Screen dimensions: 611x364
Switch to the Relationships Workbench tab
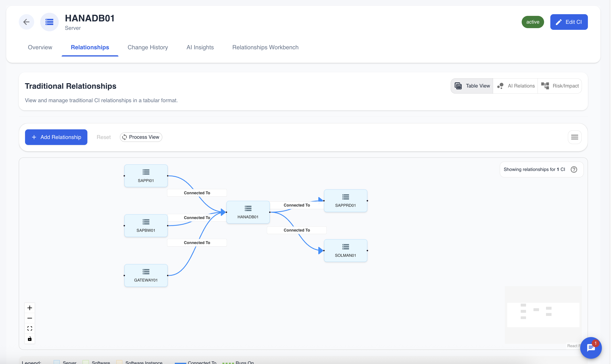[265, 47]
